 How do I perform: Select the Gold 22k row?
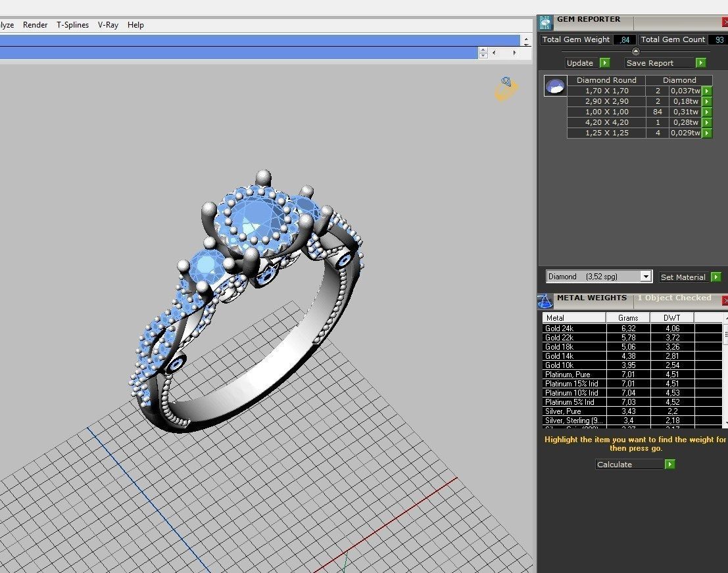pos(633,337)
